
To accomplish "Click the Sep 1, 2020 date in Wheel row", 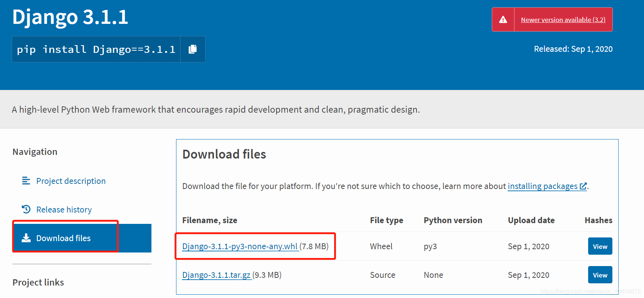I will [529, 246].
